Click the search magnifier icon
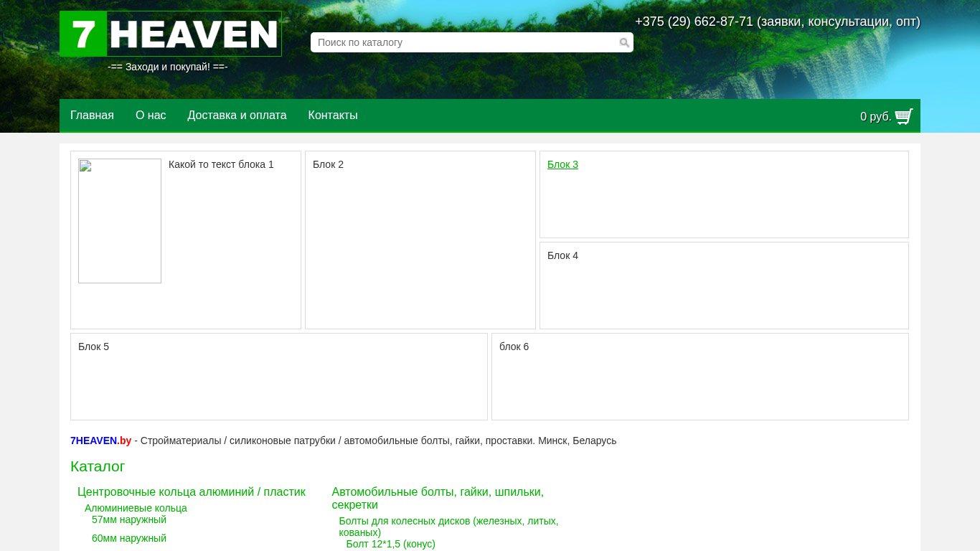The width and height of the screenshot is (980, 551). pos(624,43)
